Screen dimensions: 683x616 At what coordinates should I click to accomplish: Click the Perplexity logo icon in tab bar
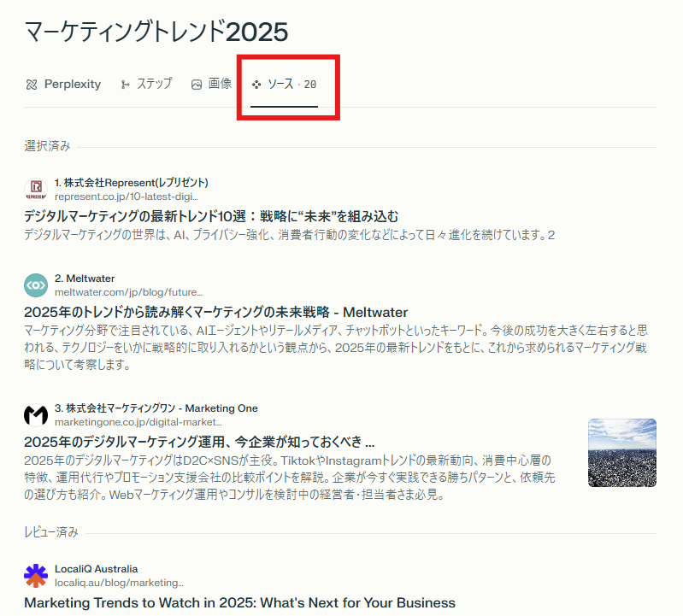click(32, 85)
